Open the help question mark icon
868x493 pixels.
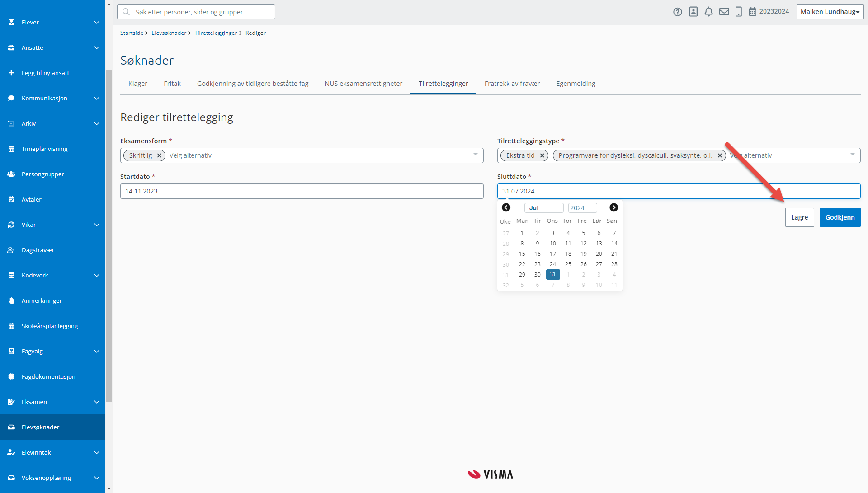click(x=677, y=12)
